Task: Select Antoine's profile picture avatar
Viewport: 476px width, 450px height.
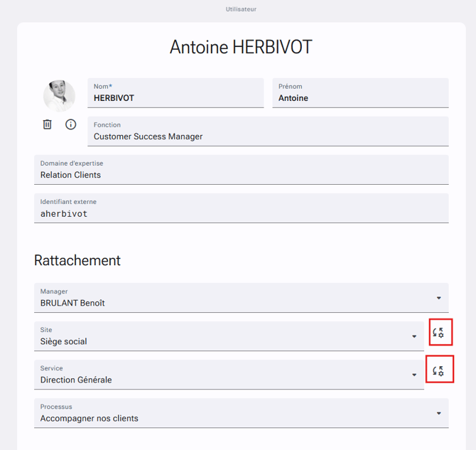Action: [59, 96]
